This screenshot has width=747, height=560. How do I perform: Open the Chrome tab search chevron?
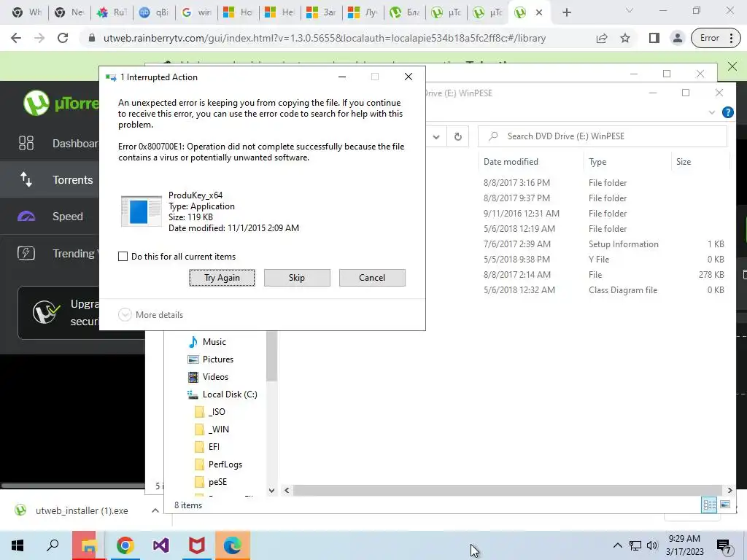point(630,10)
